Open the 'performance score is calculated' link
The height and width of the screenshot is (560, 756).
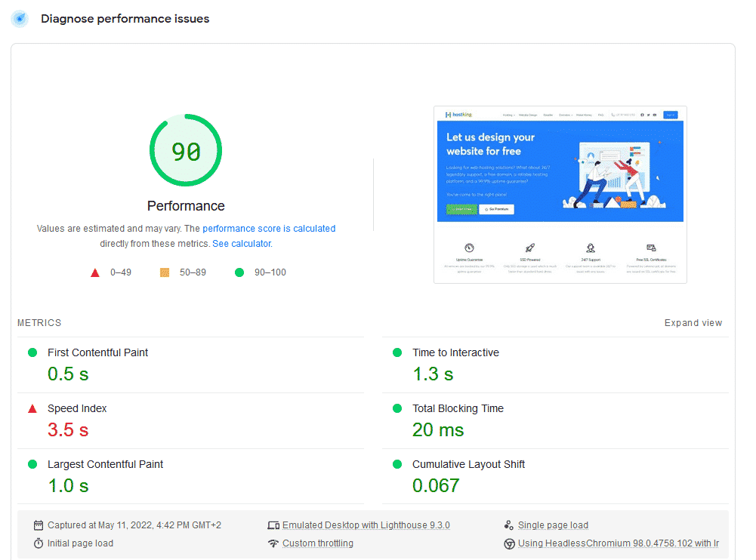click(269, 229)
